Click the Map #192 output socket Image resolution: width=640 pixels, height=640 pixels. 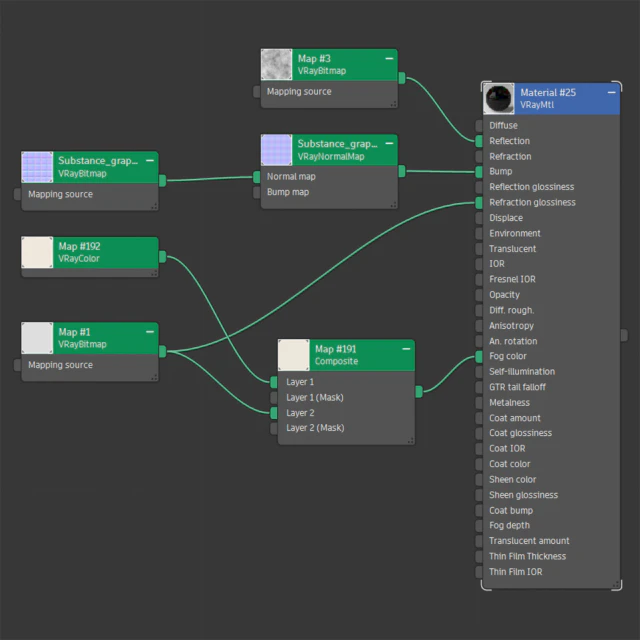(x=162, y=257)
